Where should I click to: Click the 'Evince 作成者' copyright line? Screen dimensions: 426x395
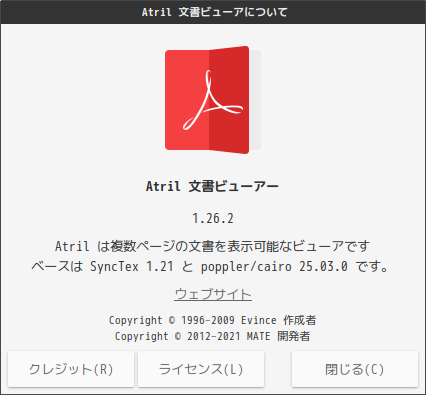pyautogui.click(x=212, y=320)
